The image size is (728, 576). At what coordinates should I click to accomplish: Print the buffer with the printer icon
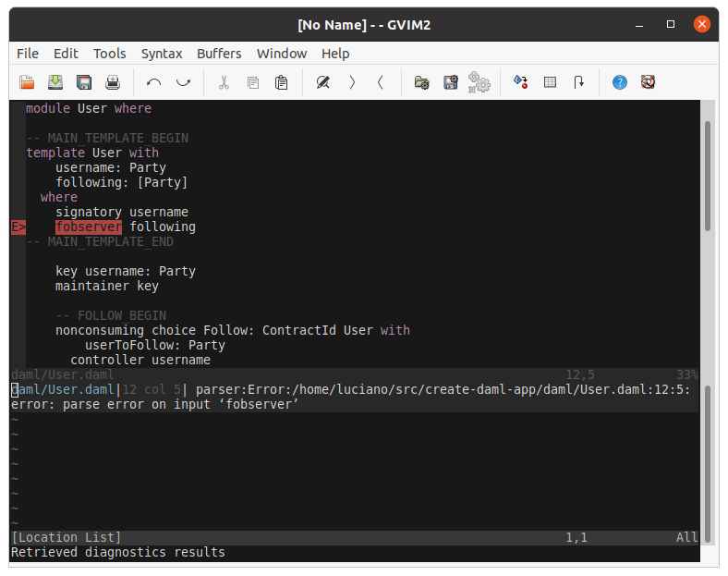[113, 82]
